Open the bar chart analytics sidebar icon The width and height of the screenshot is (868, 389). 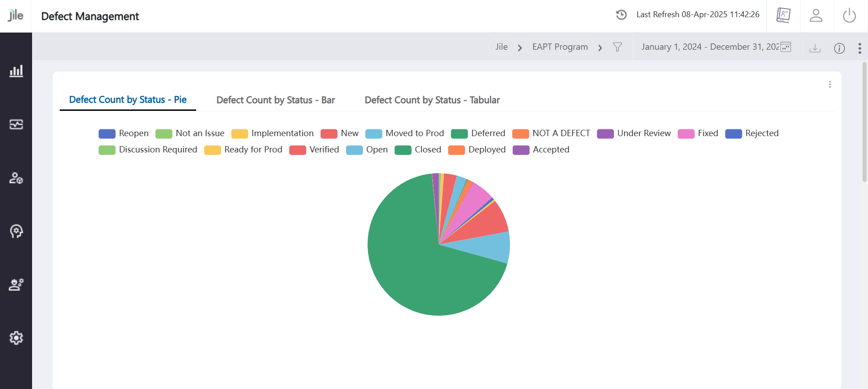pyautogui.click(x=16, y=71)
